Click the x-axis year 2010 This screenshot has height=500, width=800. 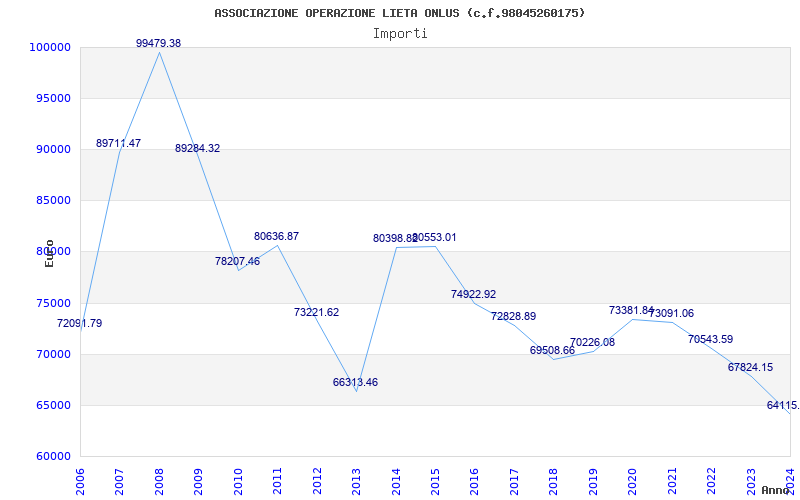click(x=238, y=481)
